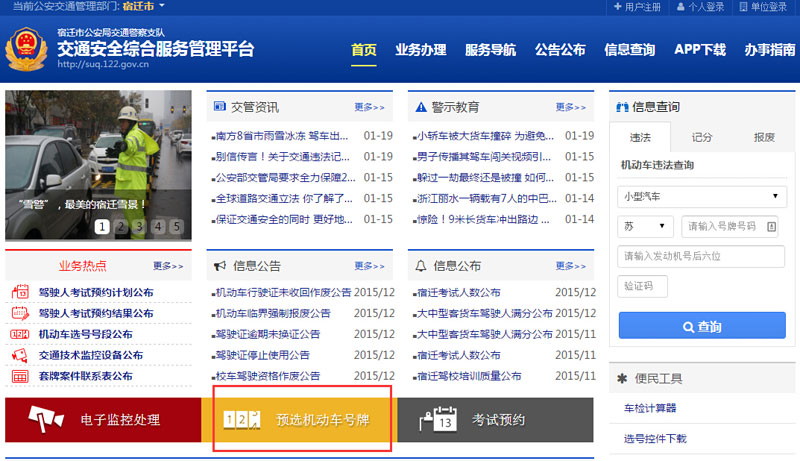Open 更多 link in 交管资讯 section
The width and height of the screenshot is (800, 461).
pos(369,107)
